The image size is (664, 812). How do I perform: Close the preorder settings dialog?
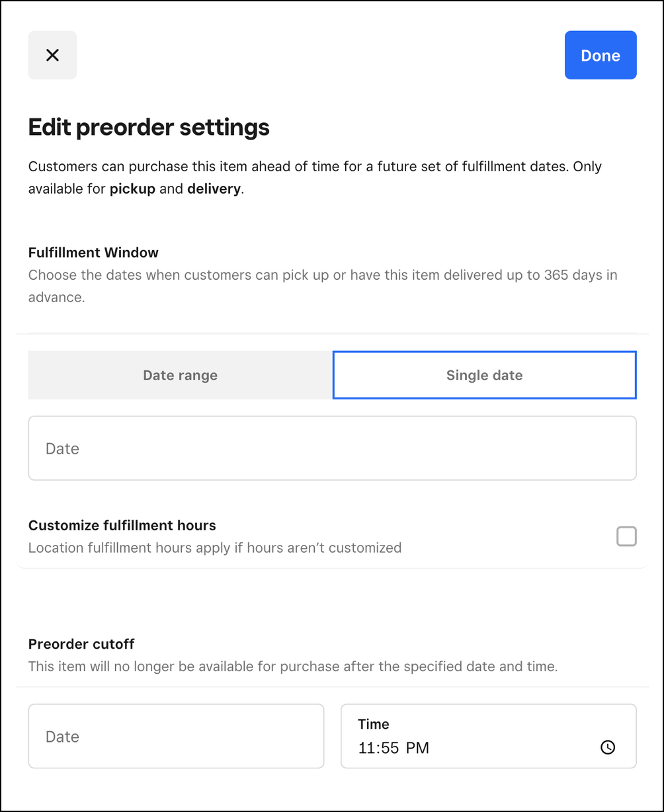(52, 56)
